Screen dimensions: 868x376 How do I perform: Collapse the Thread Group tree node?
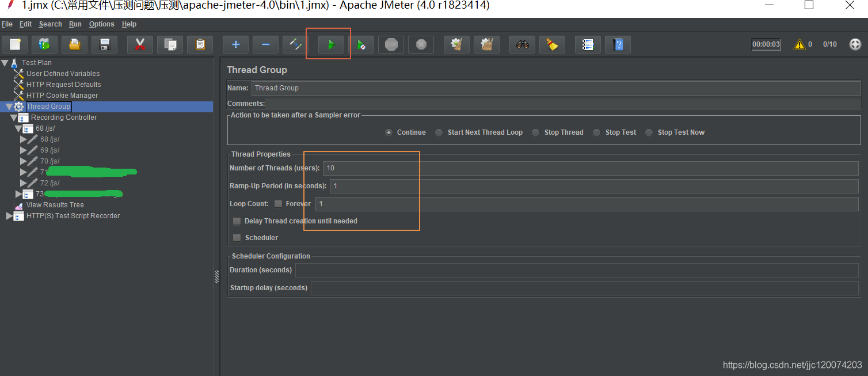pyautogui.click(x=9, y=107)
